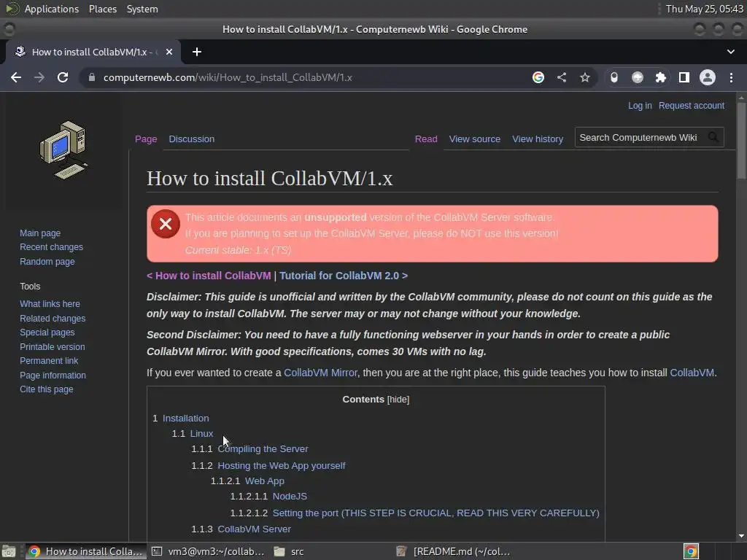The height and width of the screenshot is (560, 747).
Task: Open the CollabVM Mirror link
Action: pyautogui.click(x=321, y=373)
